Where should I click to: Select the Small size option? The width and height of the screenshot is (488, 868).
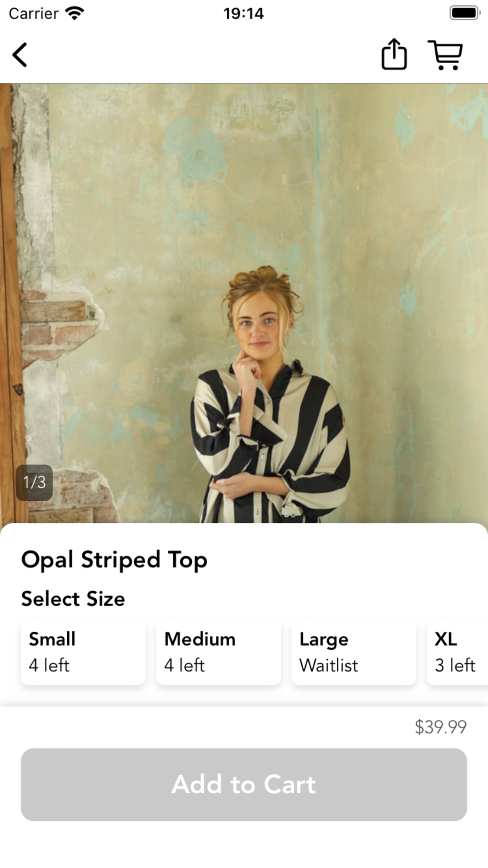pos(83,653)
